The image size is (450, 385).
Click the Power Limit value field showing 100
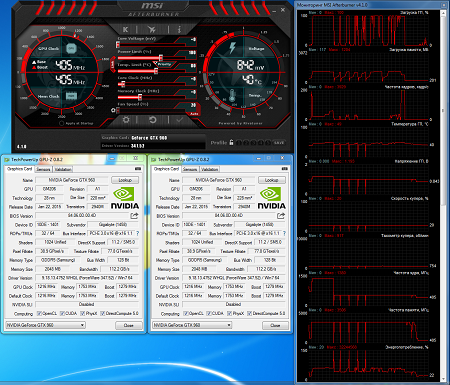click(192, 53)
